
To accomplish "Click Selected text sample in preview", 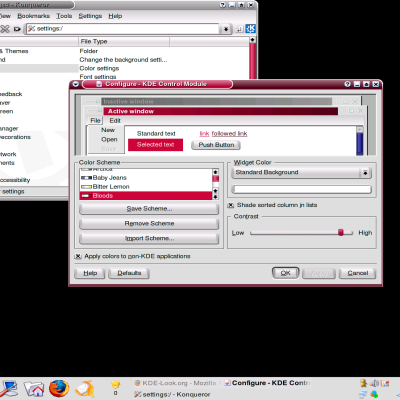I will (x=155, y=145).
